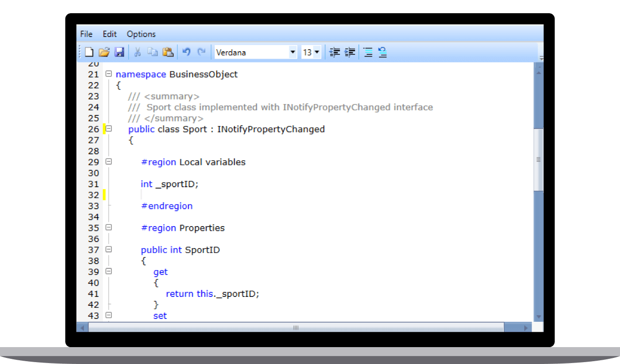Click the vertical scrollbar down arrow
Viewport: 620px width, 364px height.
538,317
